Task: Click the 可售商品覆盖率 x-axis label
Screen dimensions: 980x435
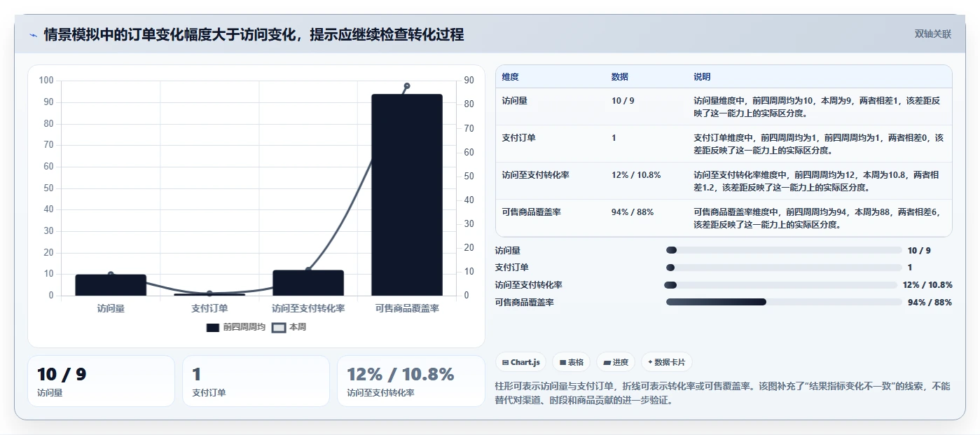Action: coord(407,308)
